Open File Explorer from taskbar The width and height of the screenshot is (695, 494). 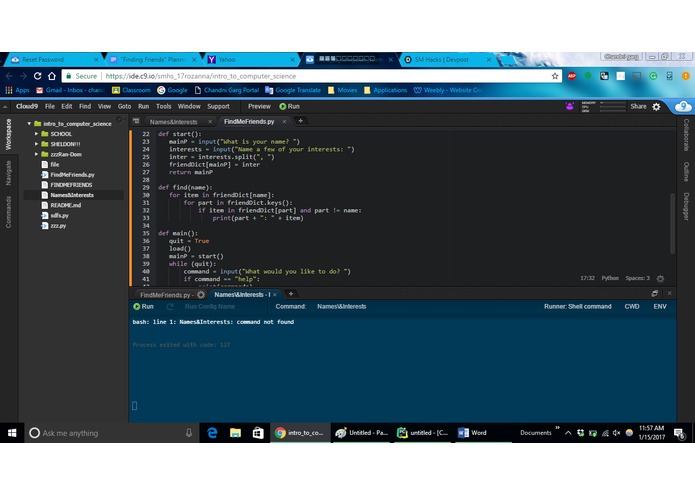[x=235, y=433]
